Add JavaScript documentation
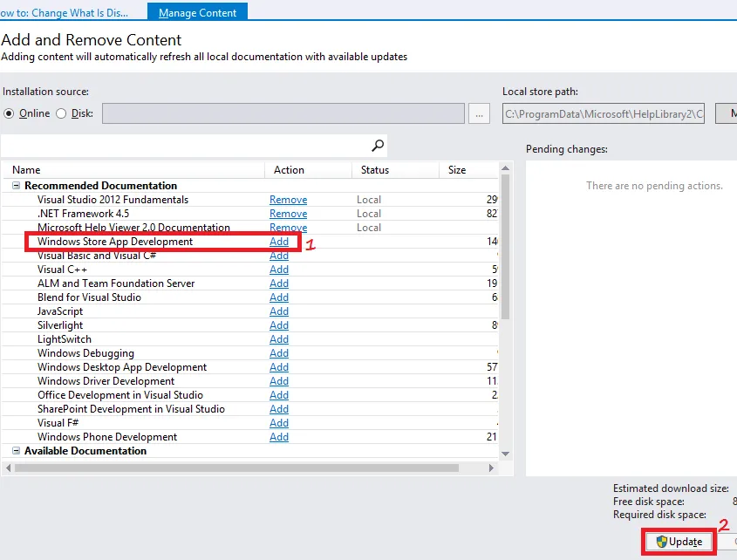Screen dimensions: 737x560 click(279, 311)
